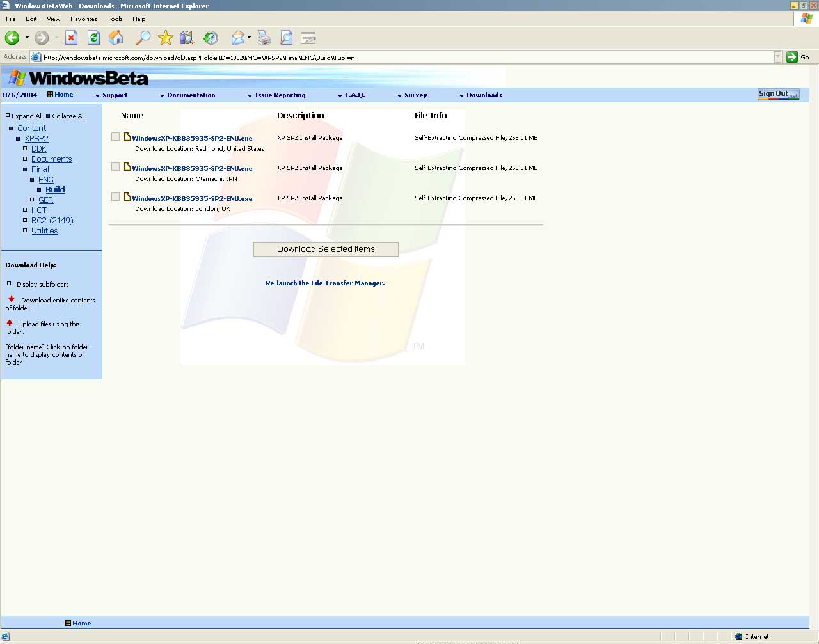
Task: Open the Help menu
Action: tap(139, 19)
